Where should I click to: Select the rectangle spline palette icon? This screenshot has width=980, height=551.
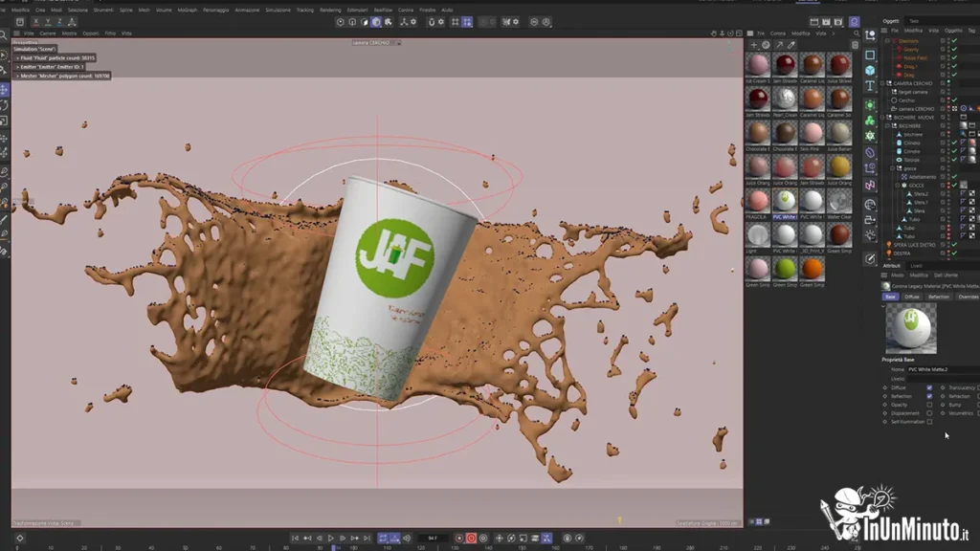point(870,55)
